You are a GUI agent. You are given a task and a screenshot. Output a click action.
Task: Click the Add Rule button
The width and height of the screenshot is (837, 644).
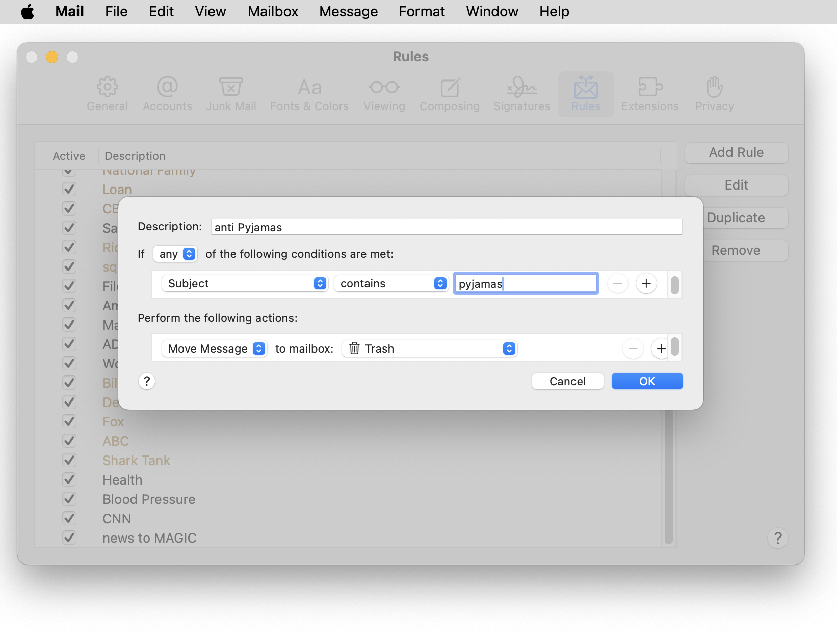[x=736, y=152]
